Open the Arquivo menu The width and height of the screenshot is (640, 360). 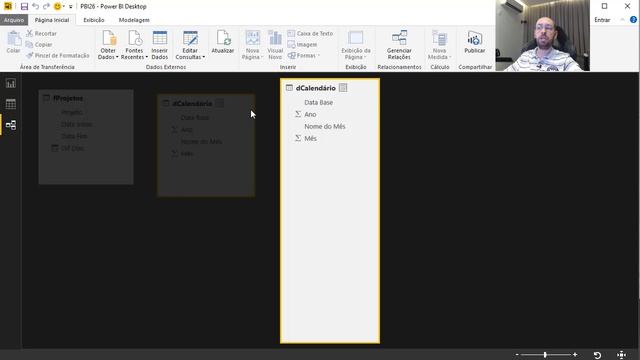point(14,20)
